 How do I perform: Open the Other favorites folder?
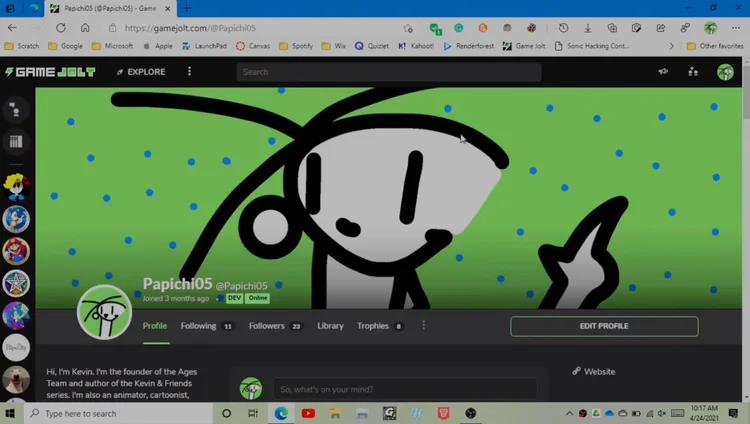[x=715, y=46]
